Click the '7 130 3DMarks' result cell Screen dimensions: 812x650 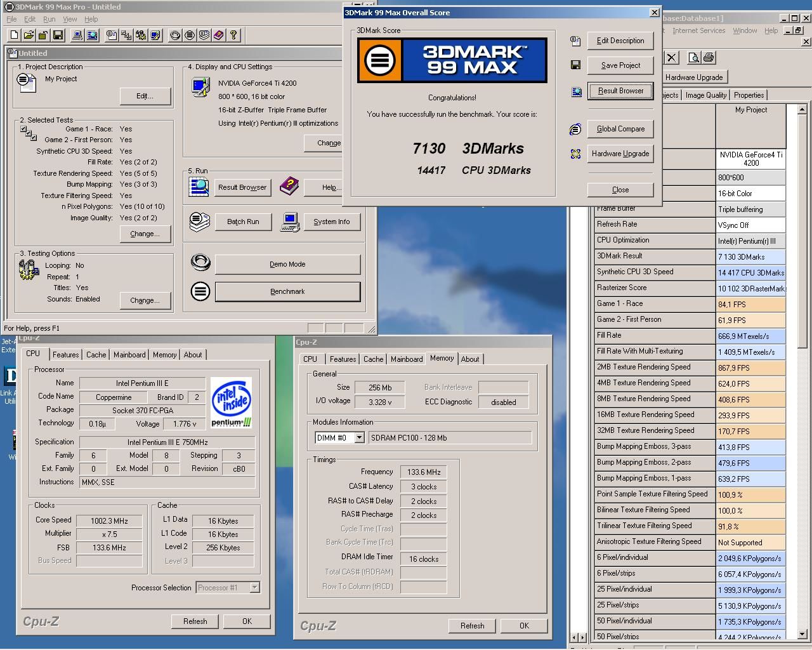pos(751,256)
